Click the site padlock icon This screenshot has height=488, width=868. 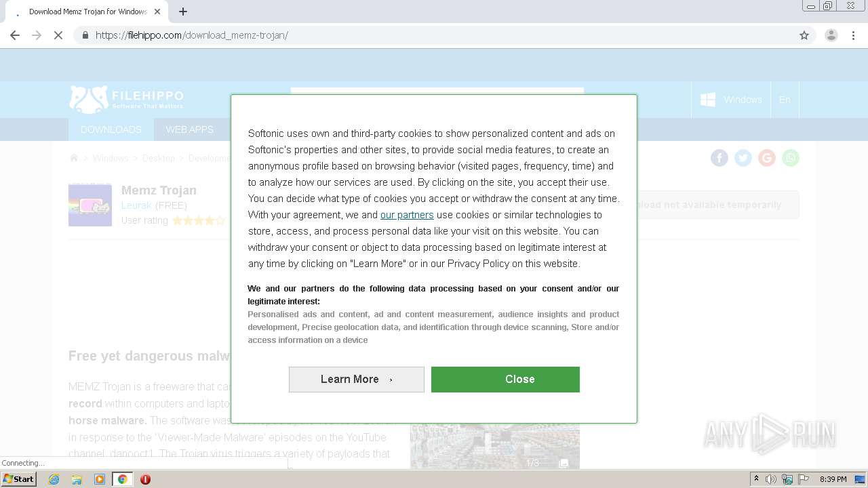[85, 35]
